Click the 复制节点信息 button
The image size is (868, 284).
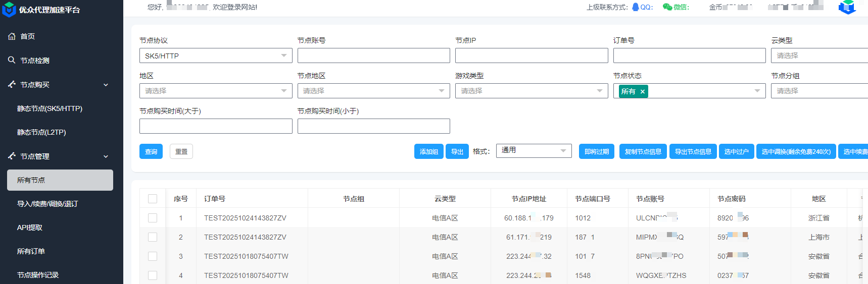coord(643,151)
